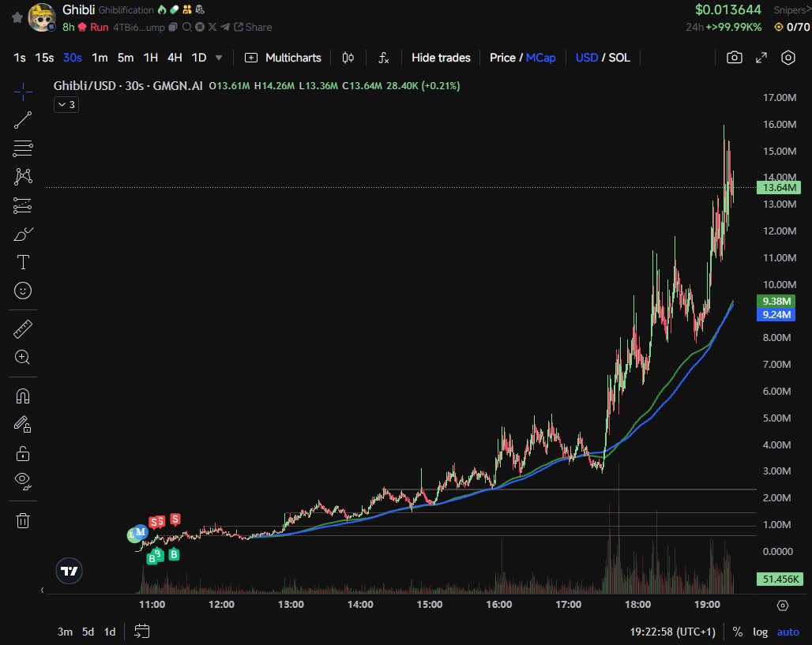Display values in USD
Image resolution: width=812 pixels, height=645 pixels.
tap(587, 58)
